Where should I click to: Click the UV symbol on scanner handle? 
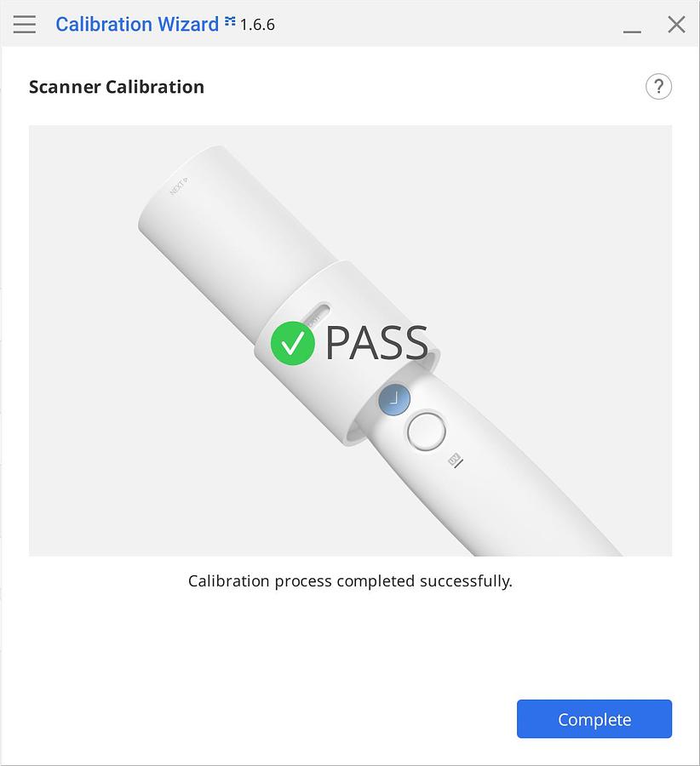(x=456, y=460)
